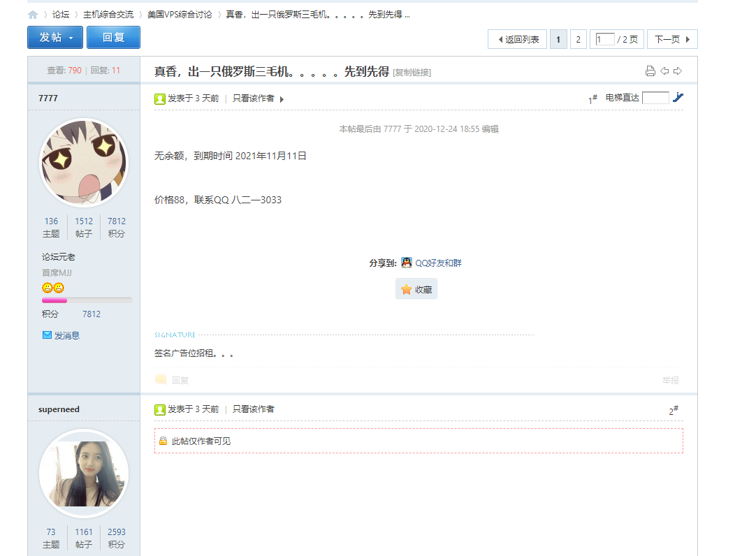Image resolution: width=756 pixels, height=556 pixels.
Task: Open the 发帖 dropdown button
Action: coord(55,37)
